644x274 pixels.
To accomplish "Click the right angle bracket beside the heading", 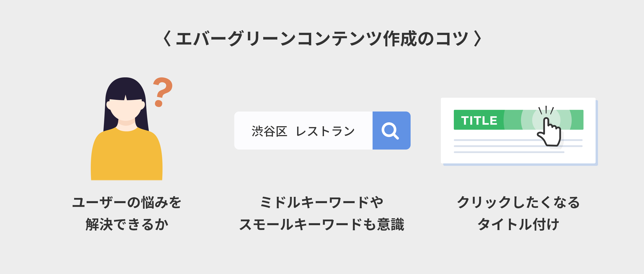I will [x=478, y=38].
